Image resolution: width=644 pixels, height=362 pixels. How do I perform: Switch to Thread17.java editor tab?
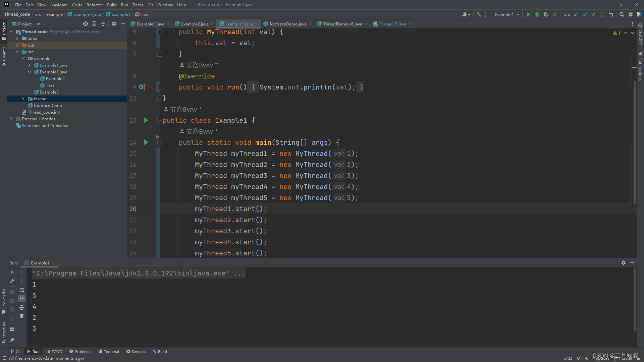coord(392,24)
